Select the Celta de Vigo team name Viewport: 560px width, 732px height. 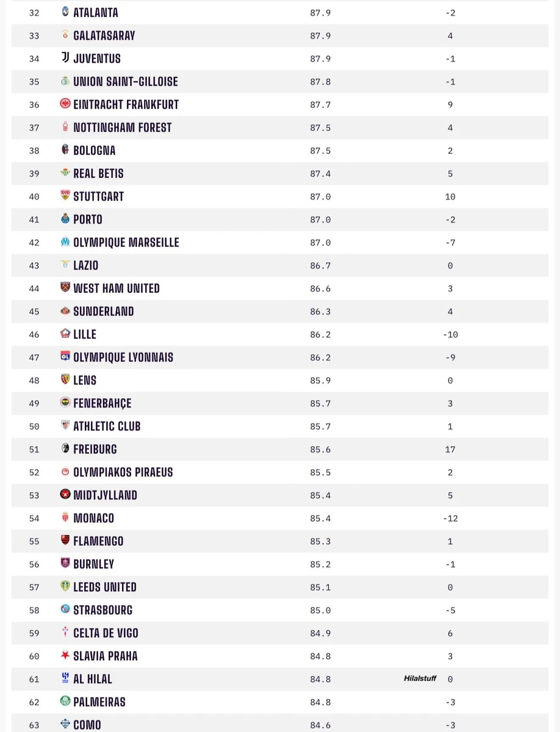106,633
